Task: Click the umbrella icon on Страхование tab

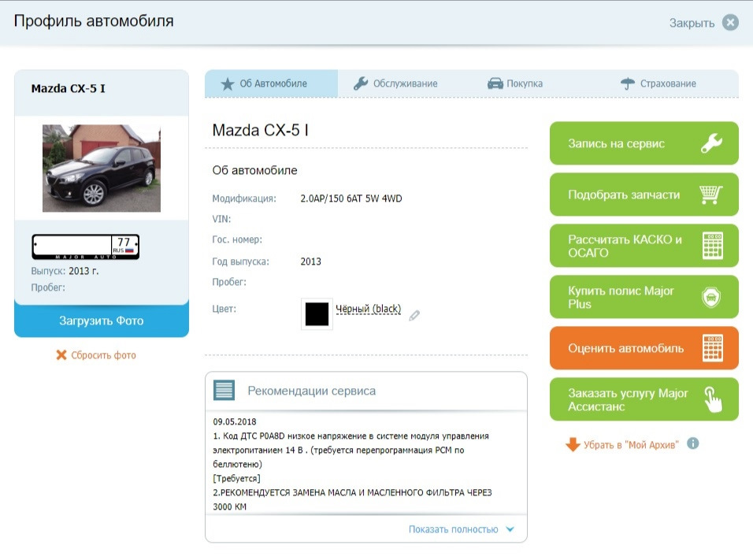Action: tap(628, 83)
